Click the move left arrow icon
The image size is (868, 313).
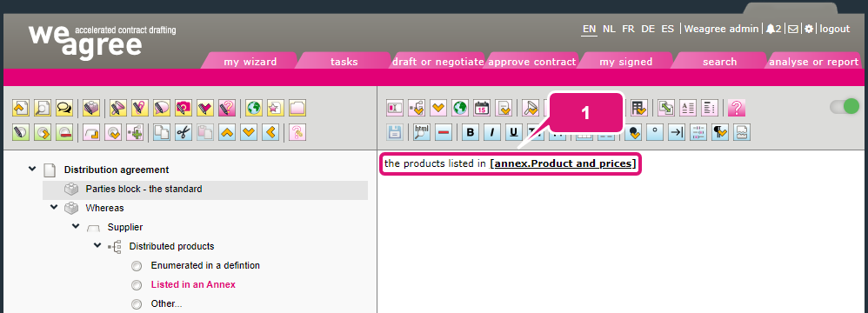pyautogui.click(x=270, y=131)
